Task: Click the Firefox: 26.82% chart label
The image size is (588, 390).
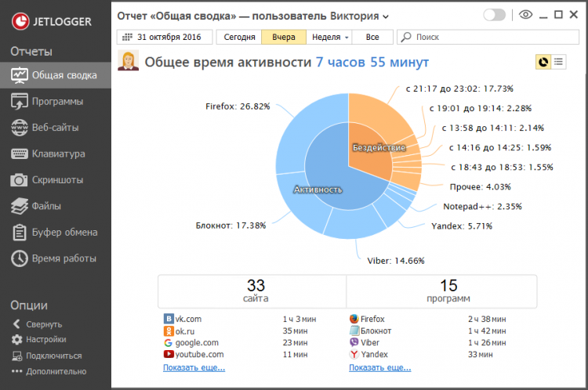Action: [x=238, y=107]
